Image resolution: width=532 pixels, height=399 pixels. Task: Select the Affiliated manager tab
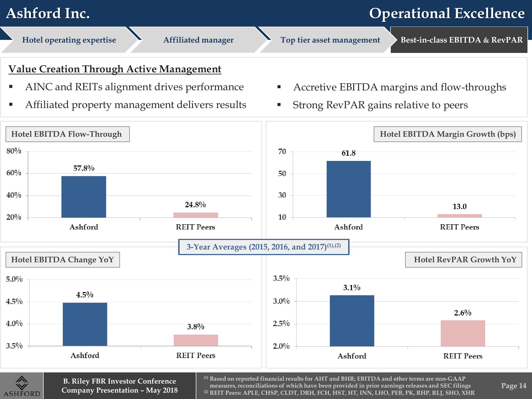click(x=198, y=40)
